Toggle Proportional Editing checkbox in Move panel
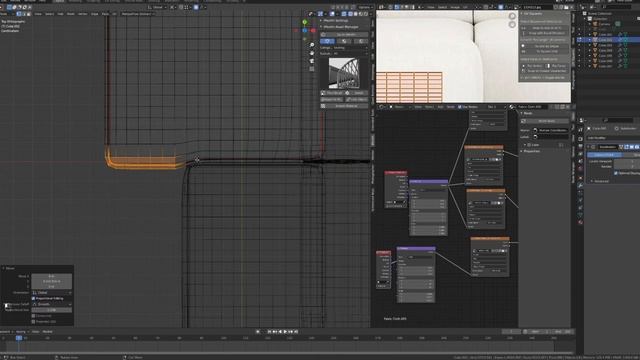The width and height of the screenshot is (640, 360). coord(33,298)
